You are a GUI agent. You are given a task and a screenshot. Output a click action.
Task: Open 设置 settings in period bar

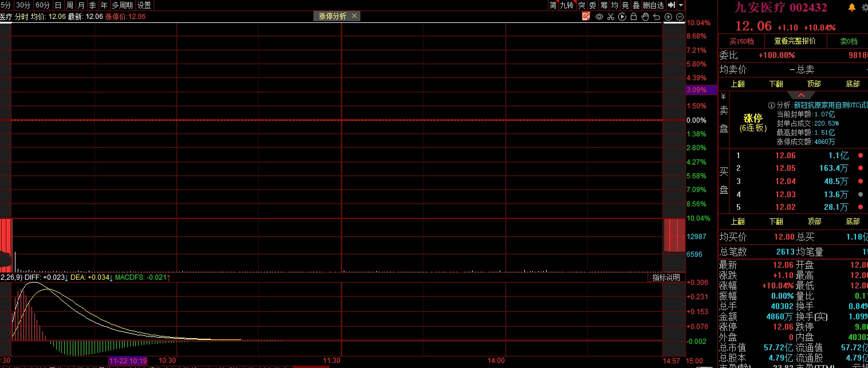[x=144, y=5]
